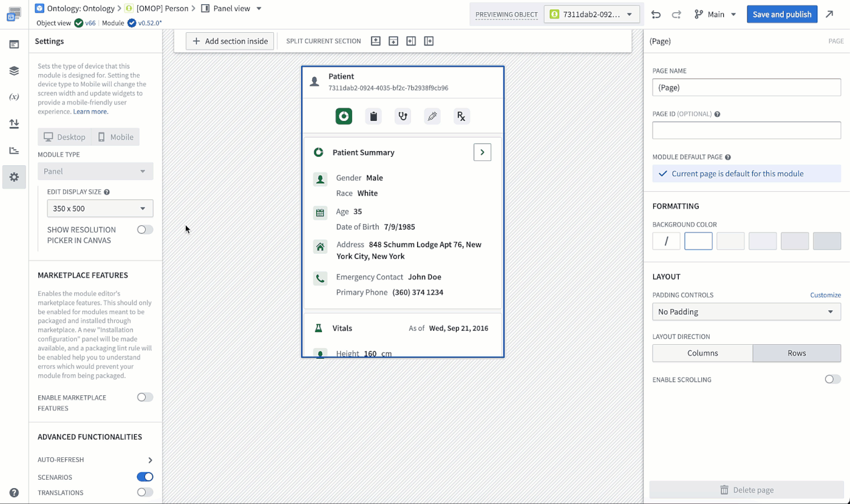Choose the no-color slash swatch
Screen dimensions: 850x504
point(666,241)
